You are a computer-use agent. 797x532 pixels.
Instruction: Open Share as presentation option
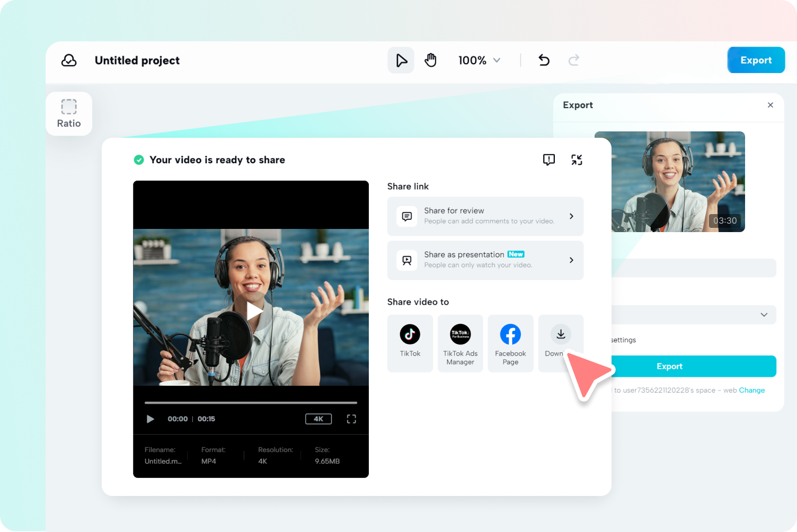tap(485, 260)
